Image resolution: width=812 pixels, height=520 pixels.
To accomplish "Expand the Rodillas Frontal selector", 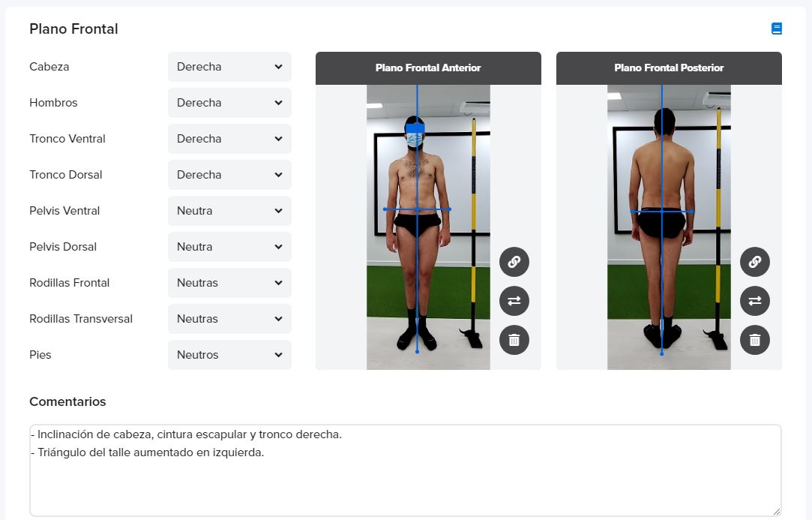I will [229, 283].
